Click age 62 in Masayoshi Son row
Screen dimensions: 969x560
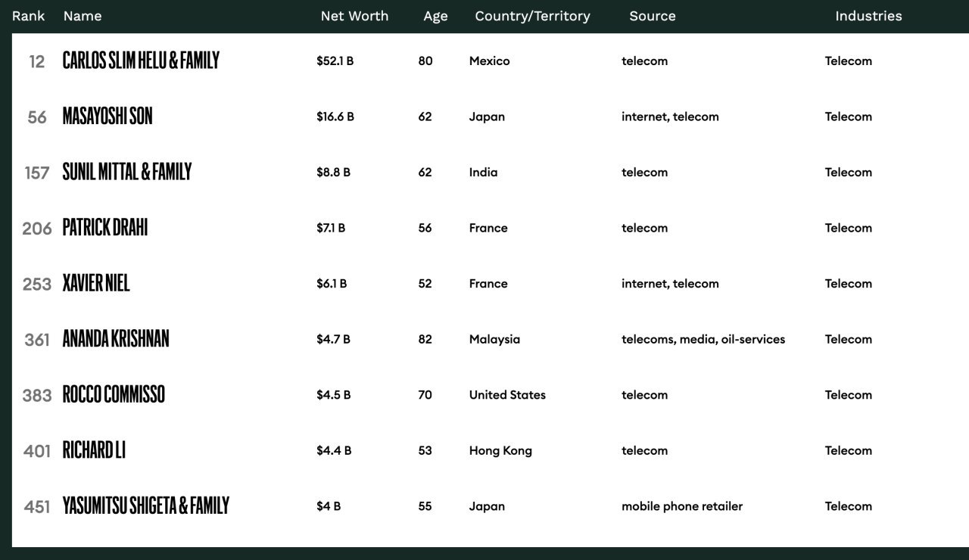(425, 117)
